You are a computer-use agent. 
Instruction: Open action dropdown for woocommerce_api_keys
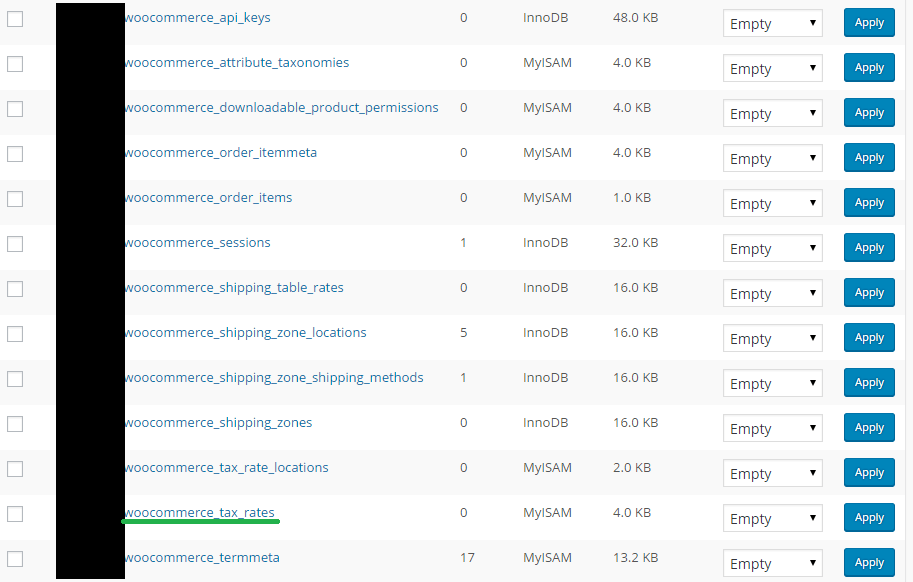(x=773, y=23)
